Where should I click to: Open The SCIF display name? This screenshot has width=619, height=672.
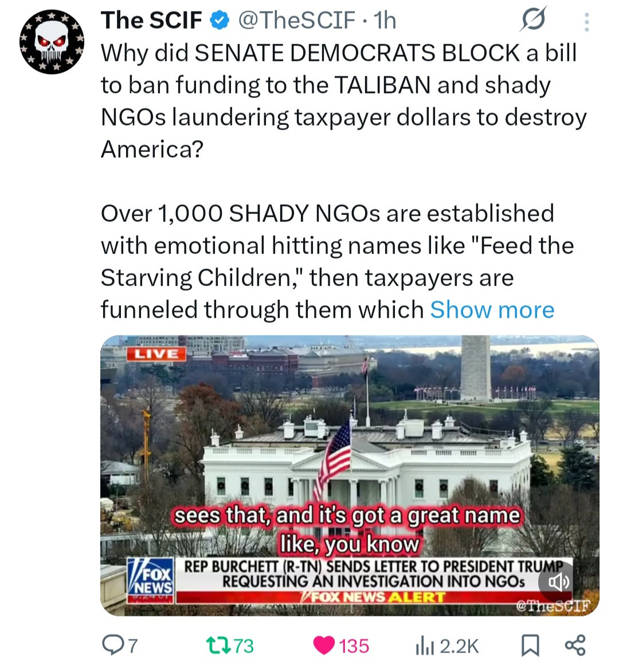tap(151, 20)
